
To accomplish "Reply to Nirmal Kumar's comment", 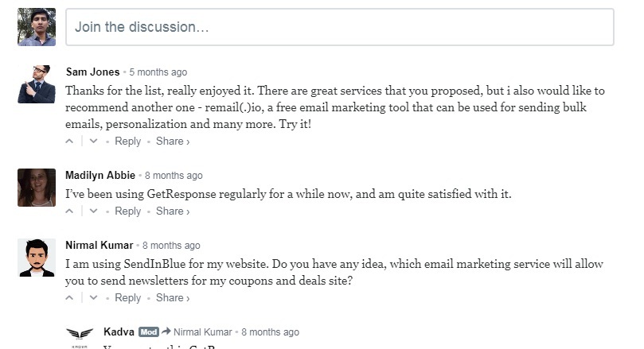I will click(x=127, y=298).
